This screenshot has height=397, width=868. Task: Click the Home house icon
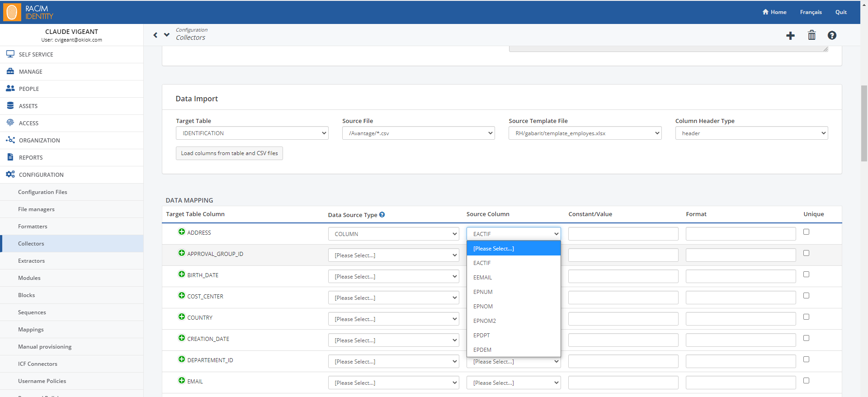[765, 12]
